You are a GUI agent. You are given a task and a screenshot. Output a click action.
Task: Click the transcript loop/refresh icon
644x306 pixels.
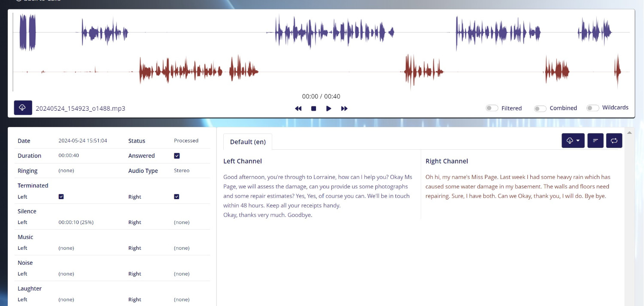click(614, 141)
